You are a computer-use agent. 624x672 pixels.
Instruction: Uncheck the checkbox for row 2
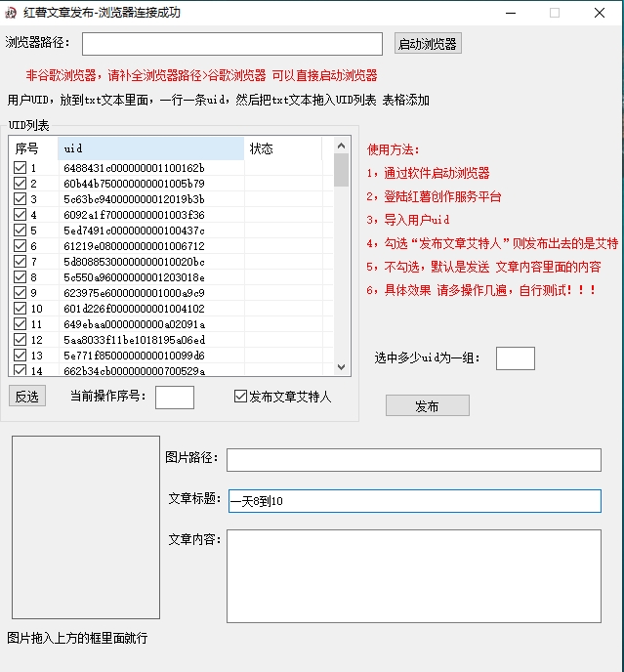pyautogui.click(x=21, y=184)
